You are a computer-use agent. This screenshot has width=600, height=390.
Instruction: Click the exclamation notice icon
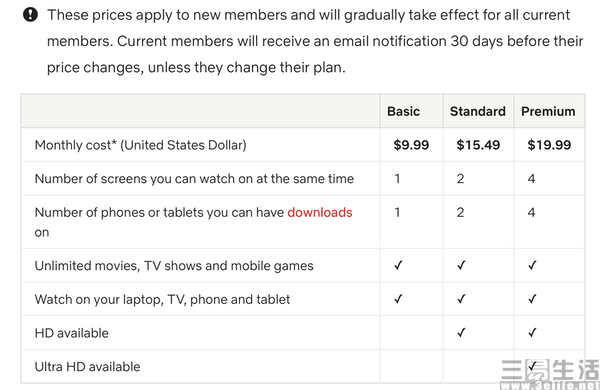coord(30,15)
